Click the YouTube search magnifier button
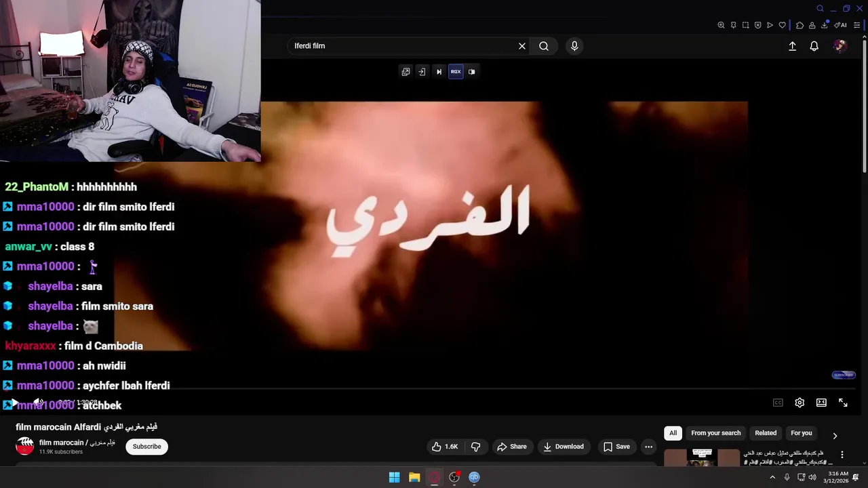This screenshot has height=488, width=868. tap(544, 46)
